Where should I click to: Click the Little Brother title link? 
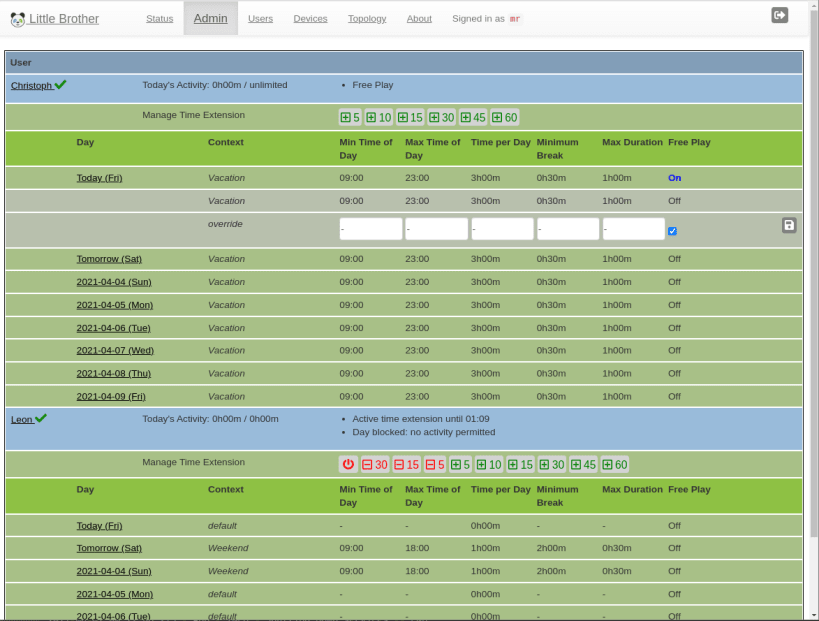[64, 19]
